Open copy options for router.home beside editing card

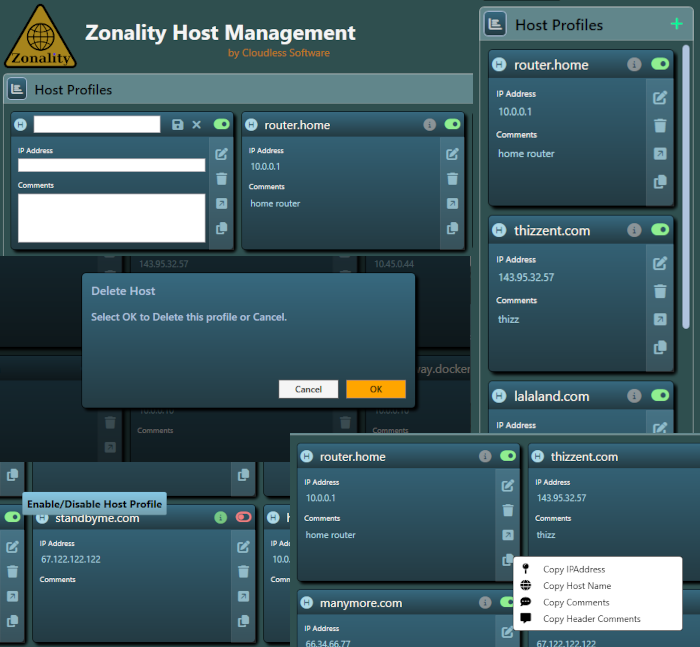pos(452,228)
